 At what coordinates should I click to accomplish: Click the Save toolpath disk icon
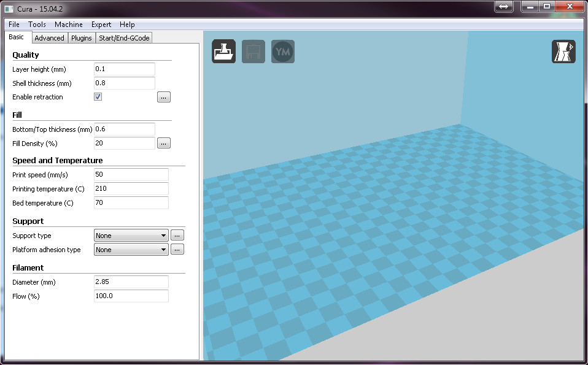tap(253, 52)
